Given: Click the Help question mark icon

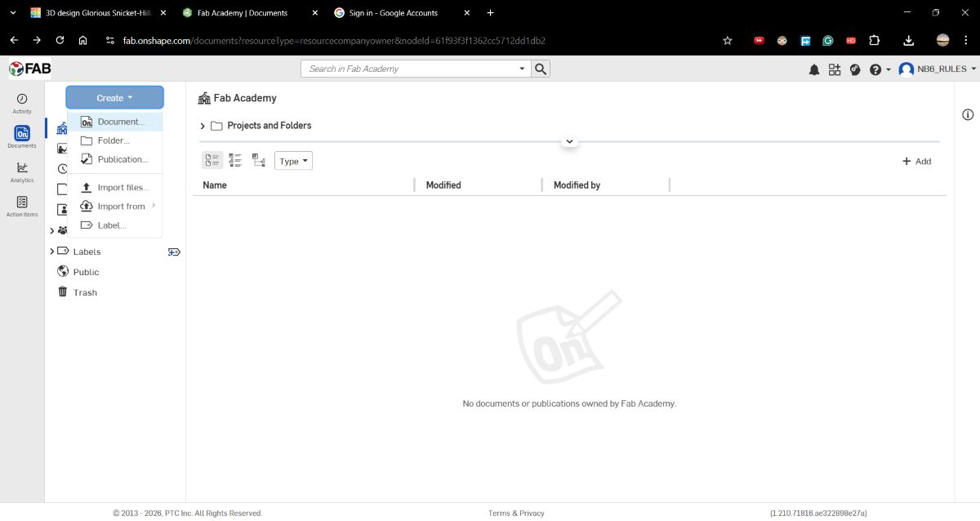Looking at the screenshot, I should 874,69.
